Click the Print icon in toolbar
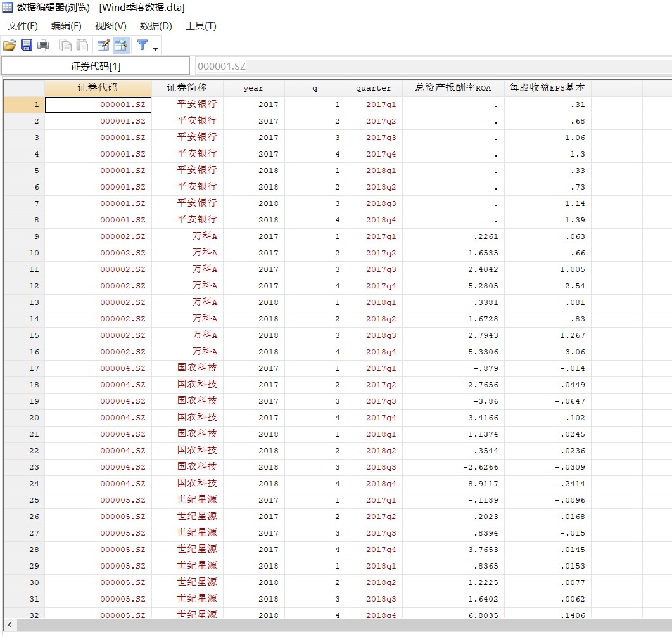Viewport: 672px width, 637px height. pyautogui.click(x=44, y=45)
